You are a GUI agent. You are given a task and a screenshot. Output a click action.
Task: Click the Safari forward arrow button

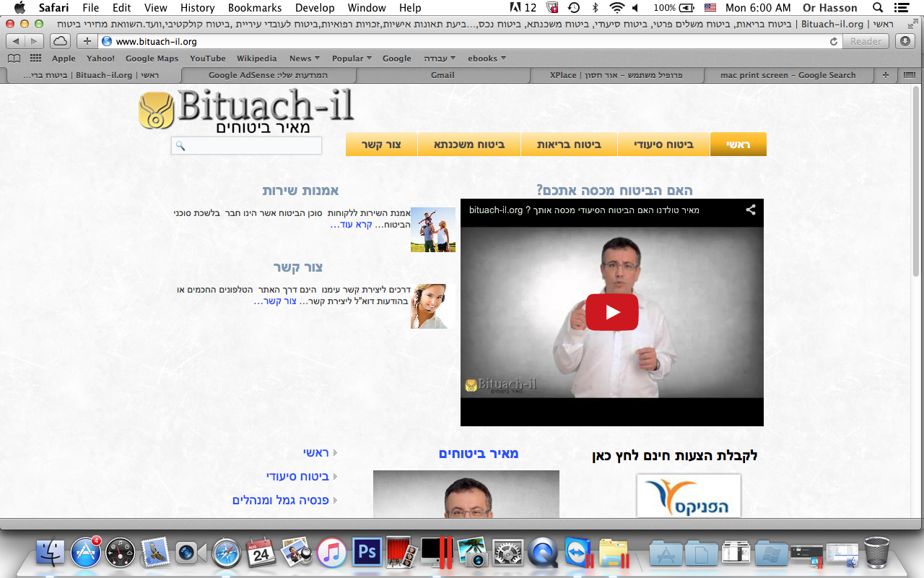coord(35,41)
